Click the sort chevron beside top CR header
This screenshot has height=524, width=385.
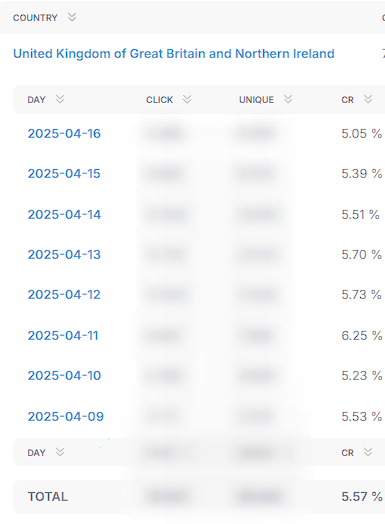[x=368, y=99]
